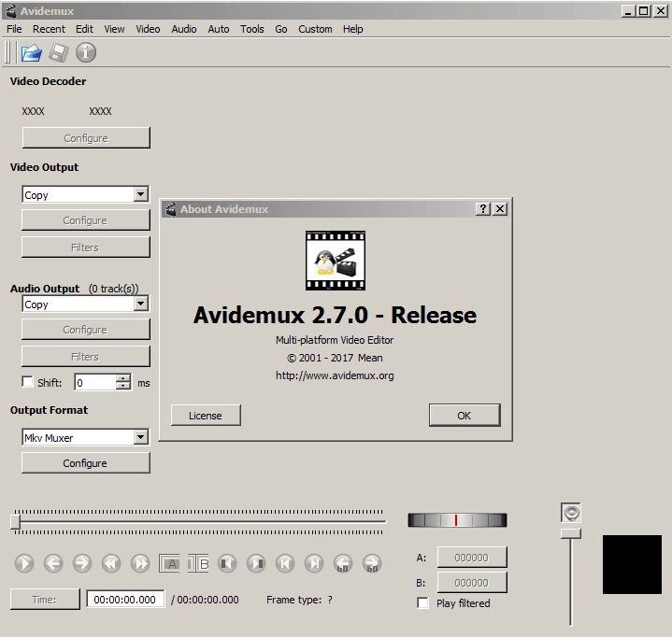Open the View menu

(x=114, y=29)
